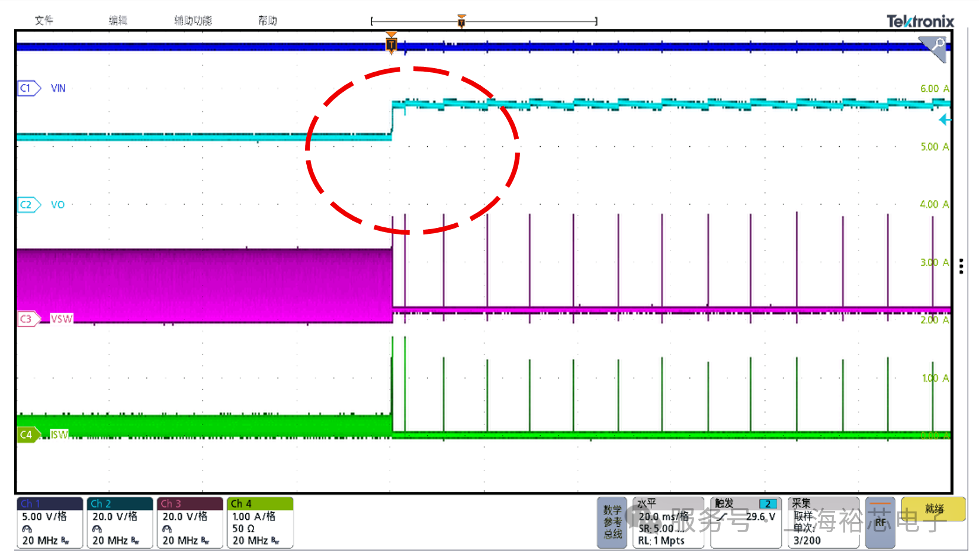Click the VSW channel label
This screenshot has height=560, width=979.
coord(62,318)
